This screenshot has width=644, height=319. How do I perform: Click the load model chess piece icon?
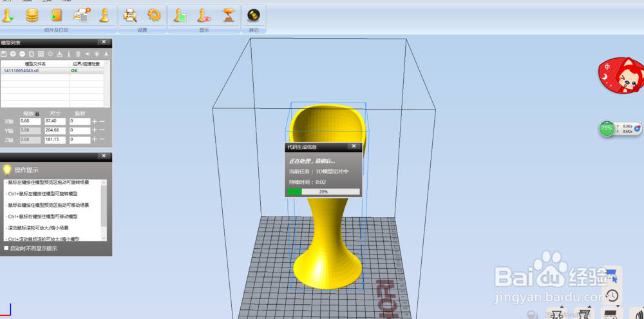point(8,15)
